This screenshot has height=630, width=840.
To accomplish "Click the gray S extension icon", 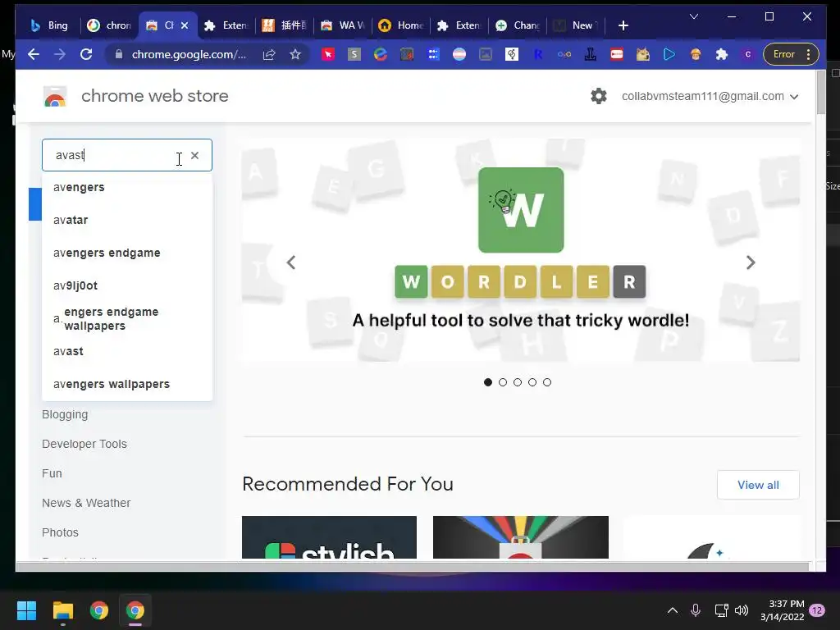I will tap(354, 54).
